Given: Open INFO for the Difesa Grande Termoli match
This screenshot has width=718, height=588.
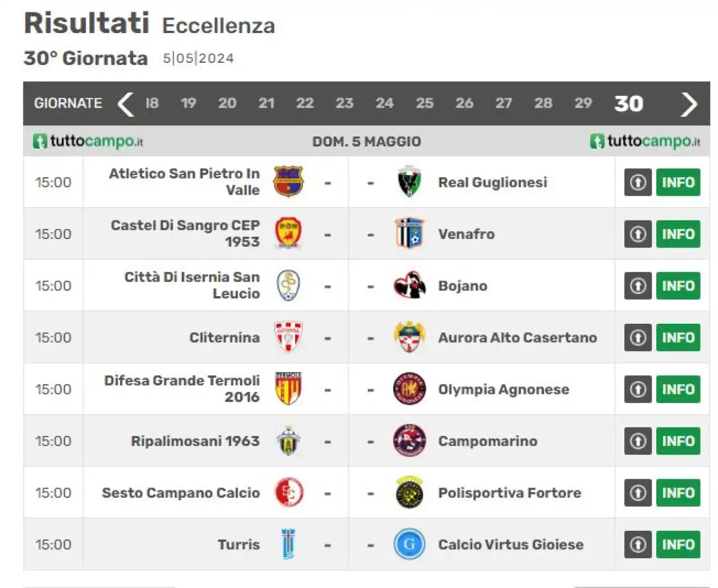Looking at the screenshot, I should [678, 389].
